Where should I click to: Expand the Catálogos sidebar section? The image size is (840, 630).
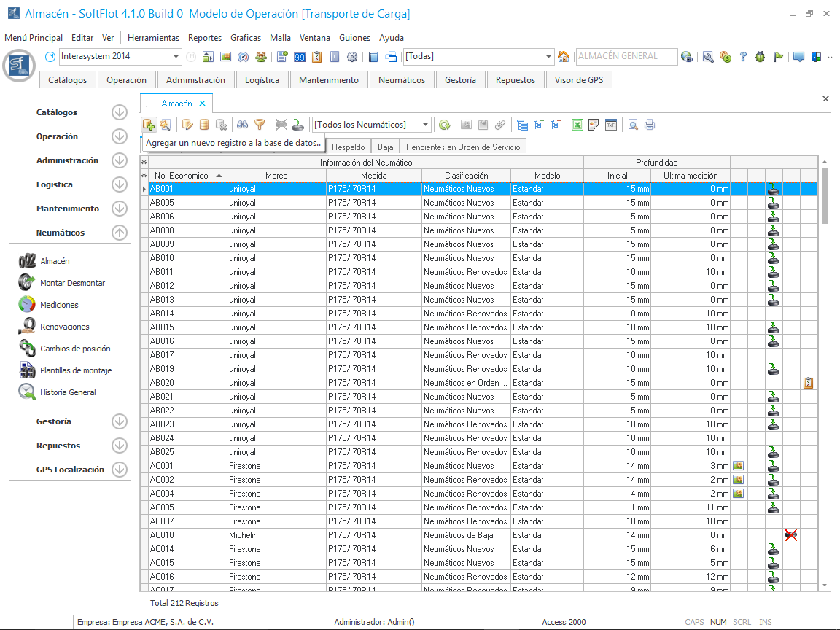[x=120, y=112]
